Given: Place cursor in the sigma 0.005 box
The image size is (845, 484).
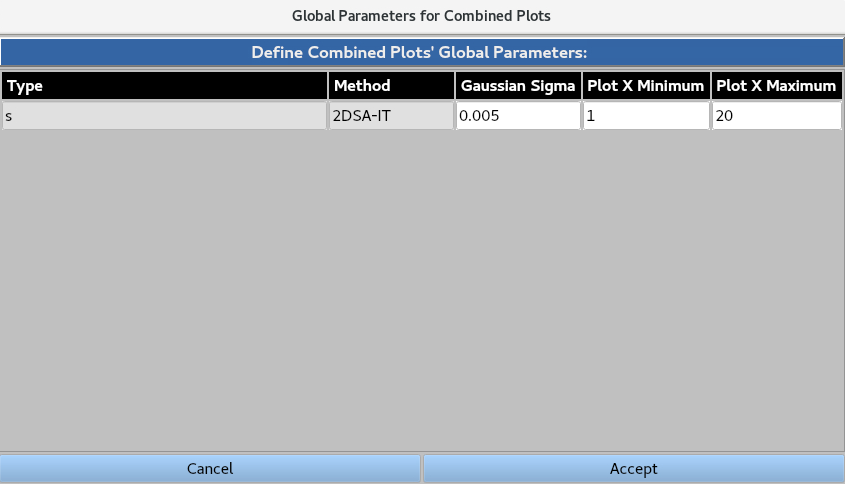Looking at the screenshot, I should (518, 116).
